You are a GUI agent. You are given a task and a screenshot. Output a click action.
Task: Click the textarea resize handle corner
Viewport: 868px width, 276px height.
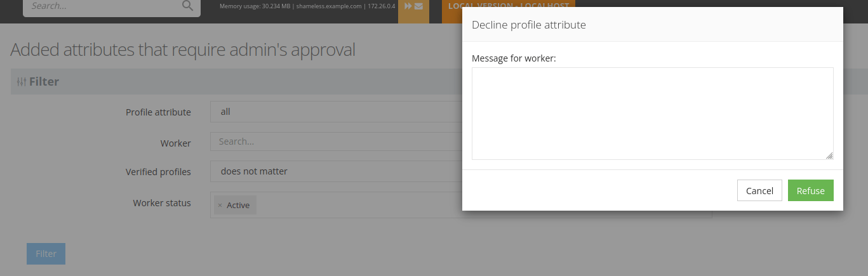click(829, 155)
